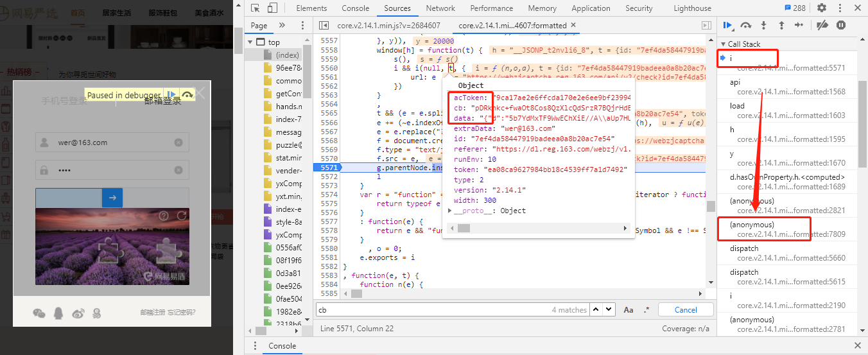This screenshot has width=868, height=355.
Task: Open DevTools settings gear
Action: tap(821, 8)
